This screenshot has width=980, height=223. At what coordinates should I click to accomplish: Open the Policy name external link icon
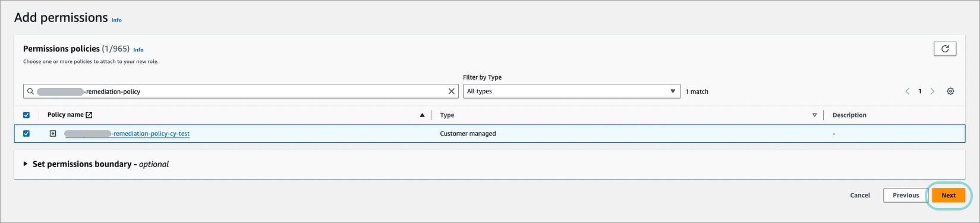(89, 115)
